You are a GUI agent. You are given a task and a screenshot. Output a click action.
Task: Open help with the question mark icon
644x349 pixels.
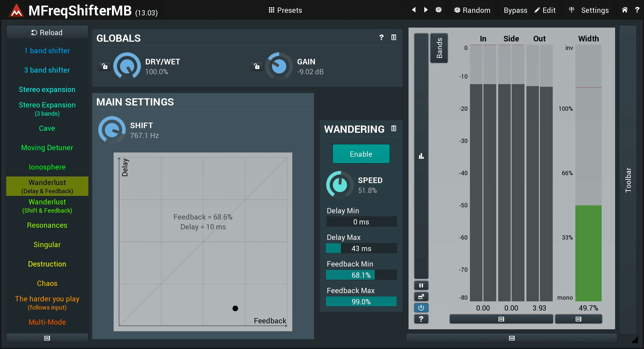pyautogui.click(x=636, y=10)
